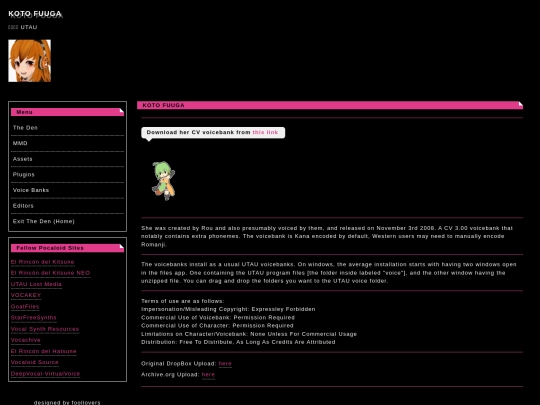Visit El Rincón del Kitsune NEO
This screenshot has height=405, width=540.
(x=50, y=273)
